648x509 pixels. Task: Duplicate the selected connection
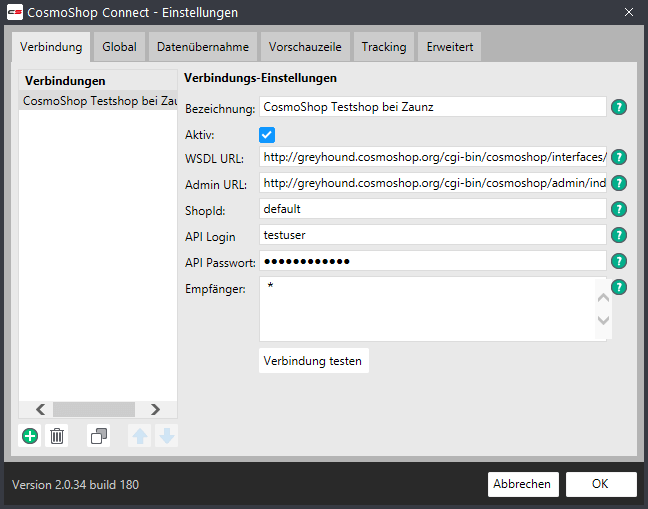(98, 436)
